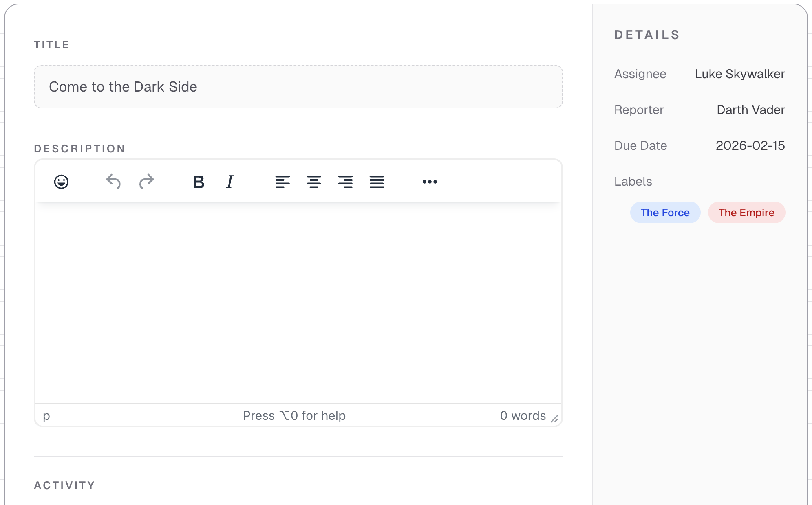
Task: Click the redo icon in the description toolbar
Action: click(146, 182)
